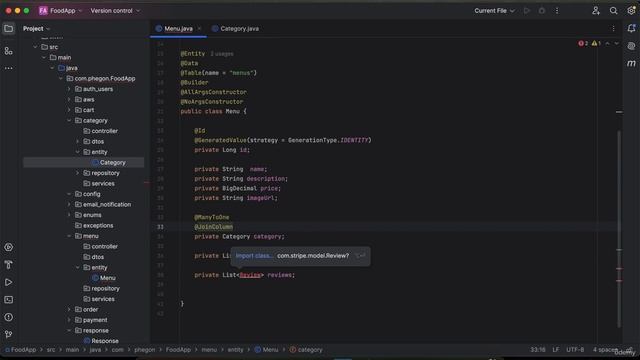Screen dimensions: 640x360
Task: Change the UTF-8 file encoding
Action: tap(575, 350)
